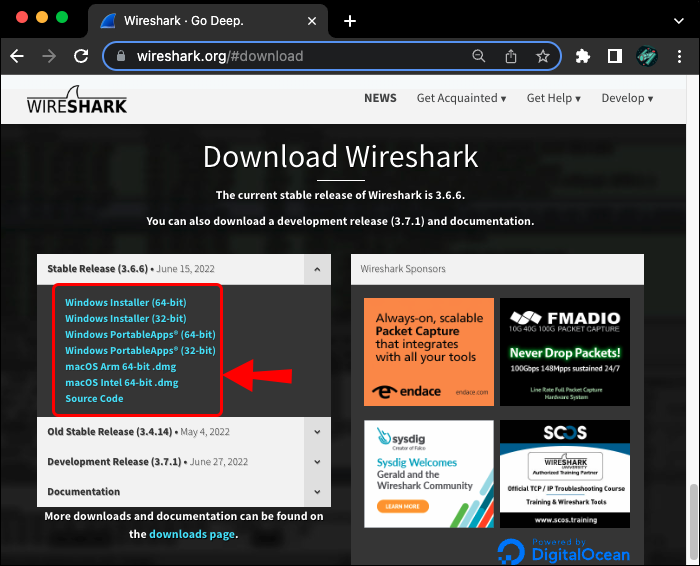This screenshot has height=566, width=700.
Task: Click the Wireshark Sponsors header
Action: (x=497, y=269)
